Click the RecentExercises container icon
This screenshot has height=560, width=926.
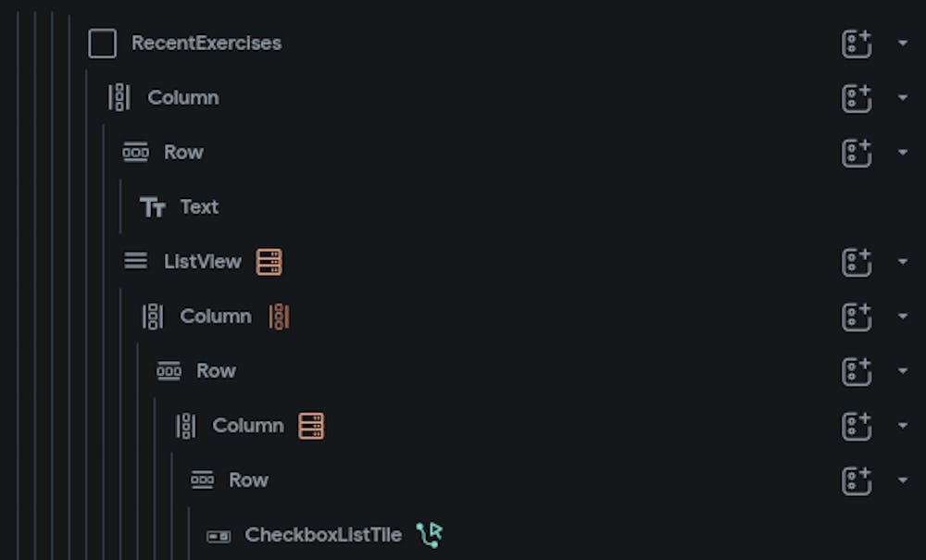(x=102, y=44)
